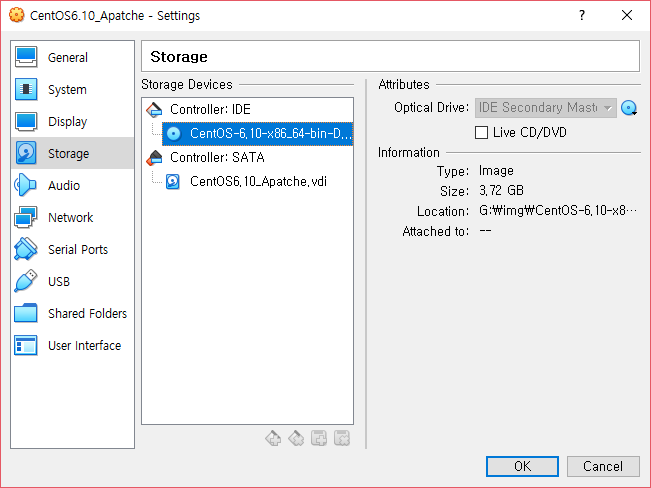The height and width of the screenshot is (488, 651).
Task: Open the Audio settings category
Action: pyautogui.click(x=72, y=185)
